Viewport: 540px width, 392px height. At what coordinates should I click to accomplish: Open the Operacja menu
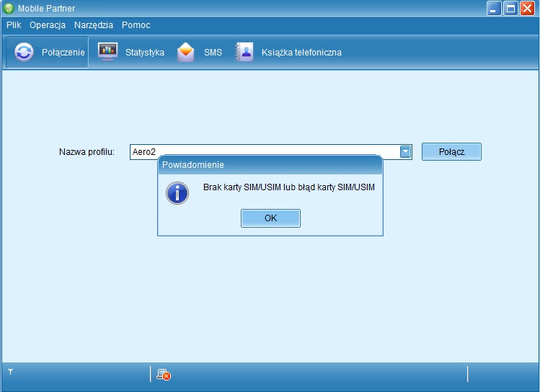click(48, 24)
